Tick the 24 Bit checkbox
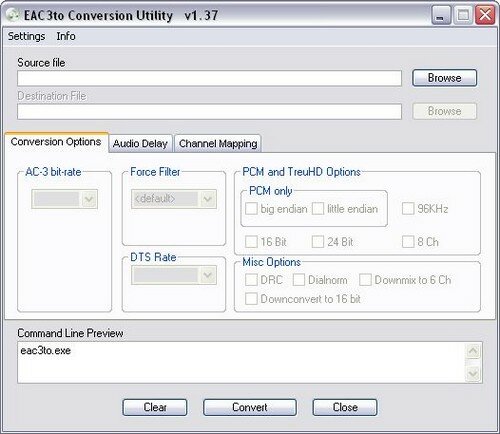 coord(318,242)
